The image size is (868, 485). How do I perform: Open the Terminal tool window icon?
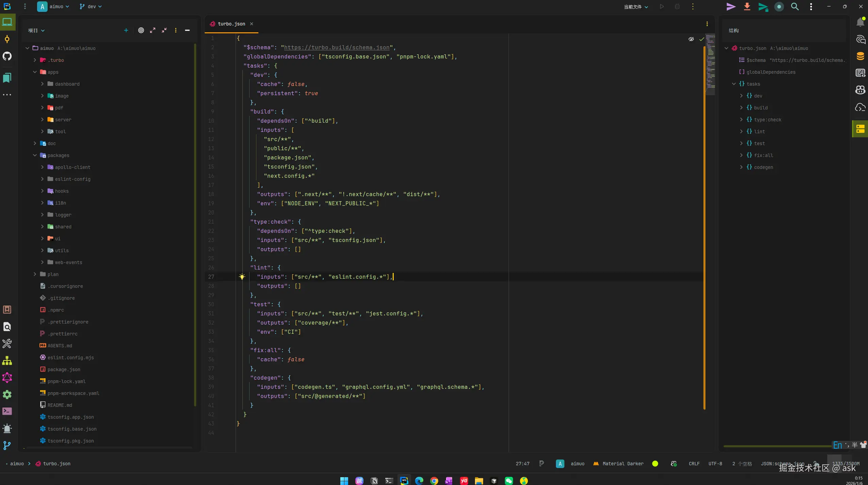click(7, 411)
